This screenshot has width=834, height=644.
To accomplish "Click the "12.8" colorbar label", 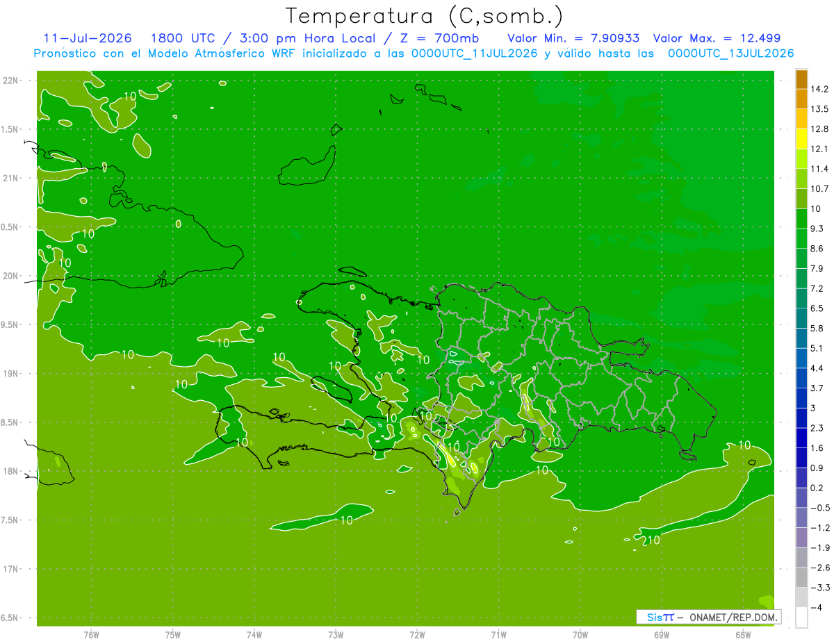I will pos(821,129).
